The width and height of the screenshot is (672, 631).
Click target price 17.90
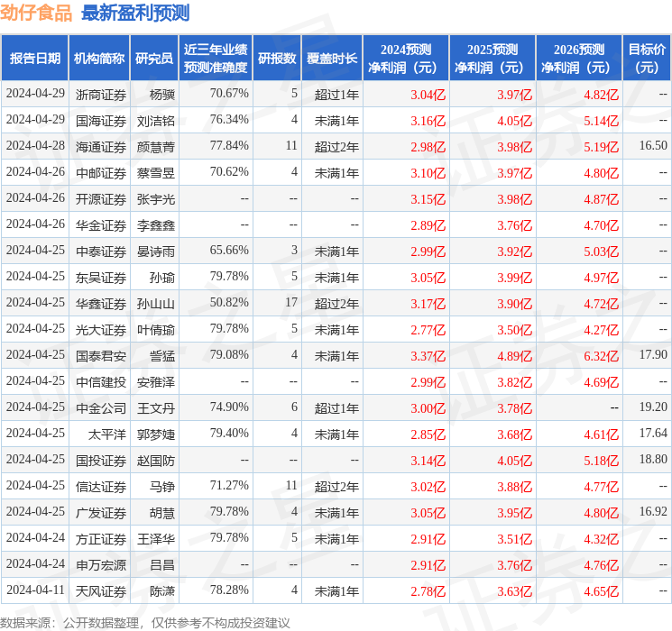click(x=653, y=354)
